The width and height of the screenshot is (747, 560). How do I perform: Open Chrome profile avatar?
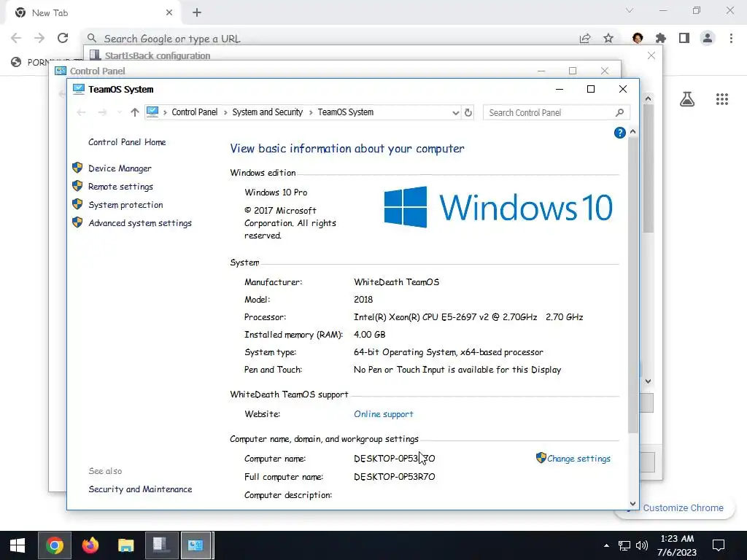(x=708, y=38)
